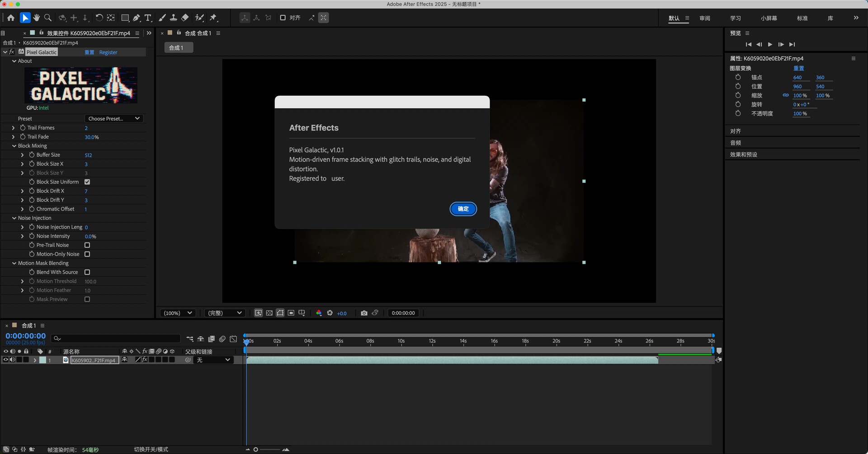Open the grid and guide options
868x454 pixels.
tap(302, 313)
